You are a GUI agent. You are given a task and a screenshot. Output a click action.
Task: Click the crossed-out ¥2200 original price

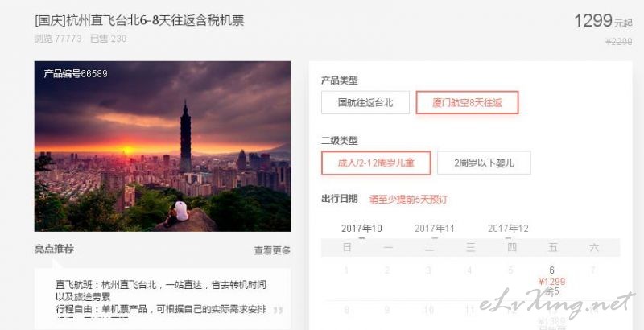pyautogui.click(x=619, y=42)
